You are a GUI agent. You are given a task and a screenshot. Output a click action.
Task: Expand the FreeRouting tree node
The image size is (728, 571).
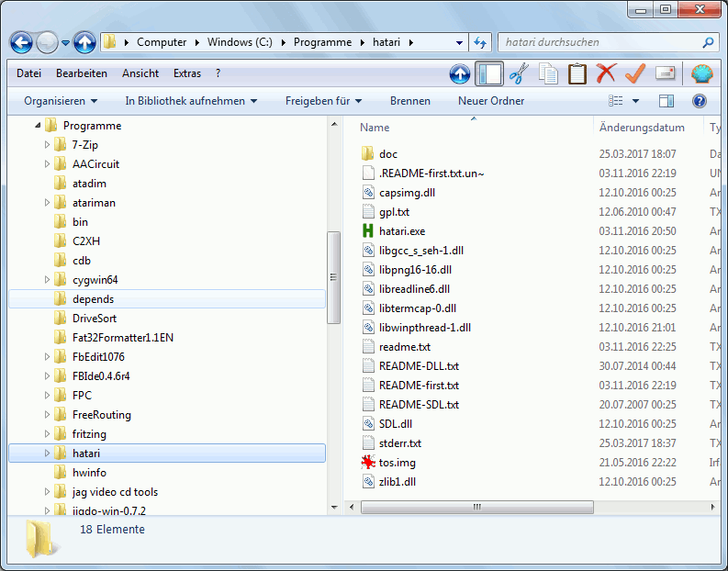click(x=47, y=415)
